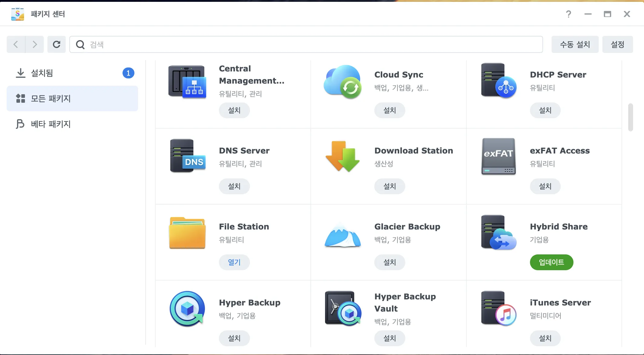Go back with the left arrow button
Screen dimensions: 644x355
[16, 44]
